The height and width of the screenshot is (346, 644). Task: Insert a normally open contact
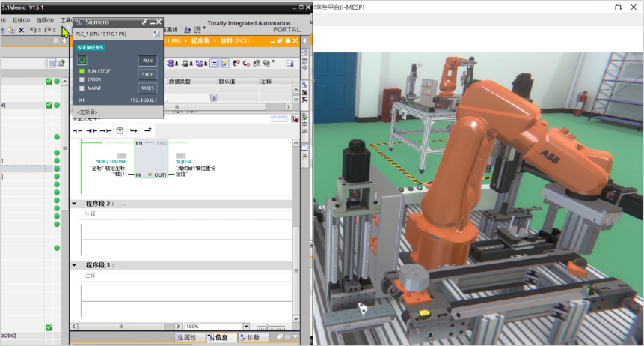[x=77, y=130]
